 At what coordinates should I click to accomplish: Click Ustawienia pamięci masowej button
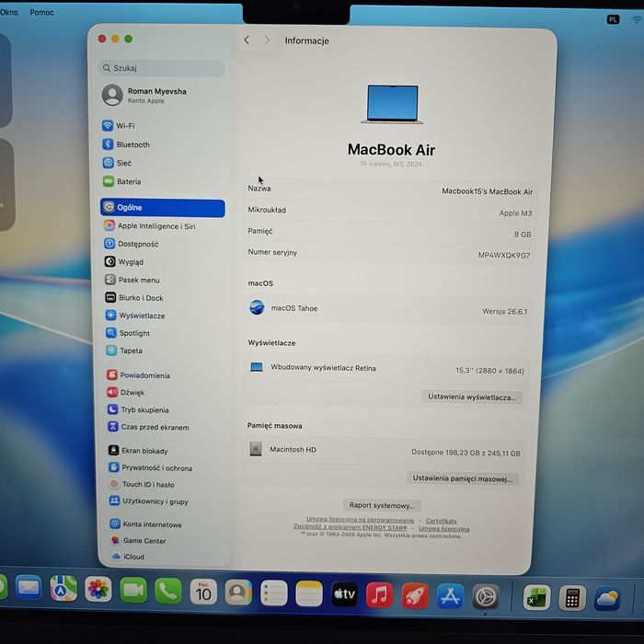click(463, 478)
